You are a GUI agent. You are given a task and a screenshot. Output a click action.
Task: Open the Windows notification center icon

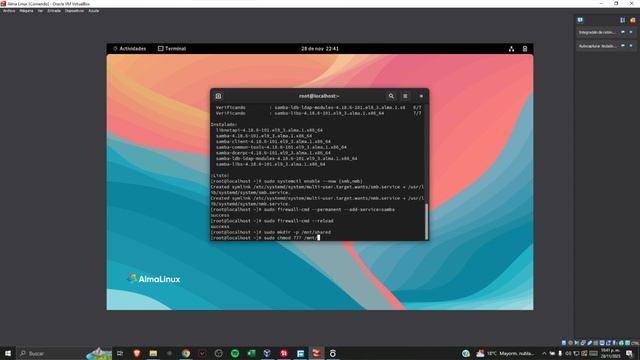tap(629, 353)
